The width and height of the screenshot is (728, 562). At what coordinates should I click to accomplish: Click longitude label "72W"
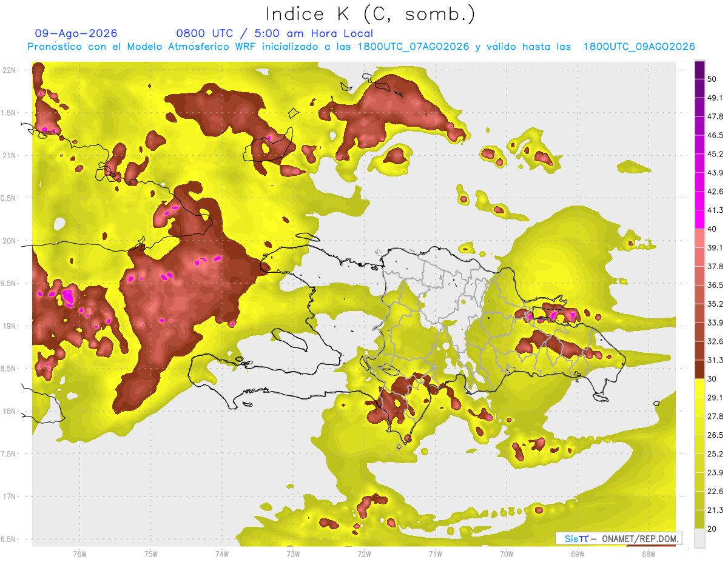point(364,554)
